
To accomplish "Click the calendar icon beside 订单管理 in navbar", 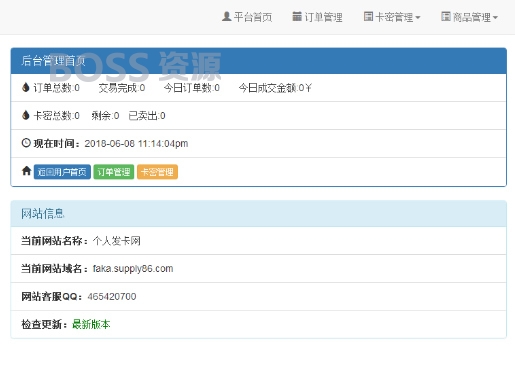I will click(x=297, y=16).
